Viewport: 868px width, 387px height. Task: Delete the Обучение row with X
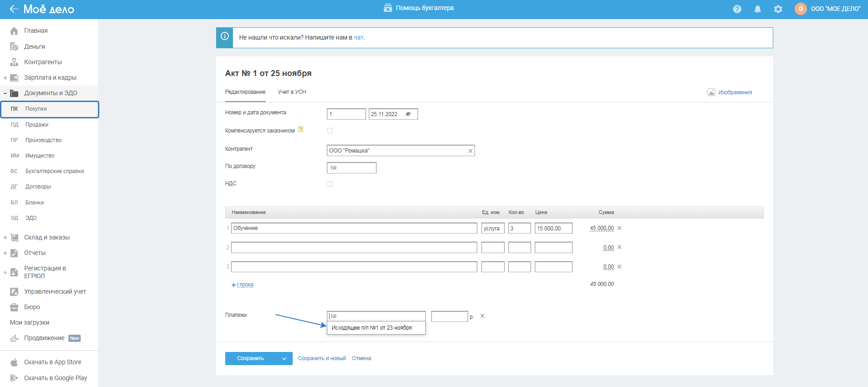[619, 228]
